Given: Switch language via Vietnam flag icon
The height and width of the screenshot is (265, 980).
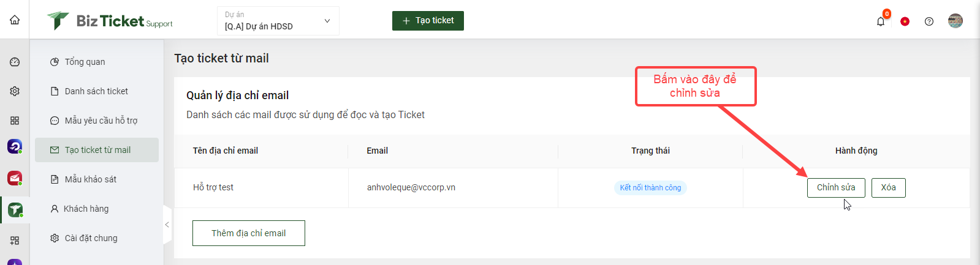Looking at the screenshot, I should pyautogui.click(x=905, y=21).
